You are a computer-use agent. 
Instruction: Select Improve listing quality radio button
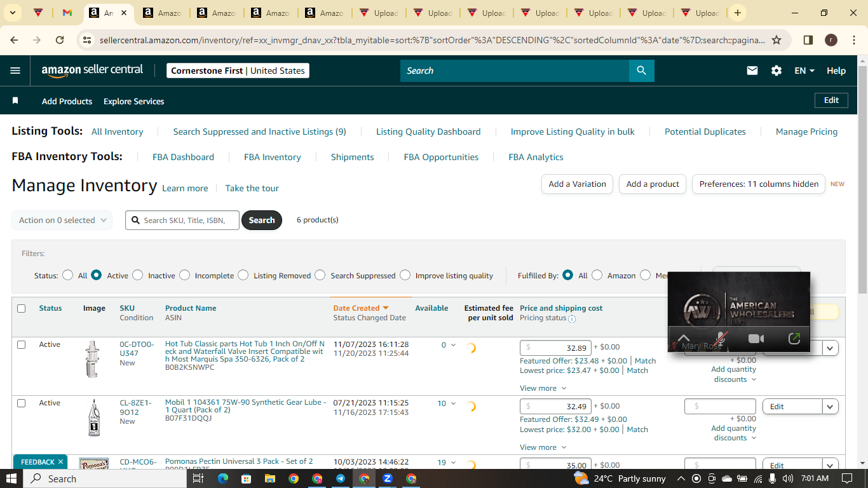click(x=405, y=275)
